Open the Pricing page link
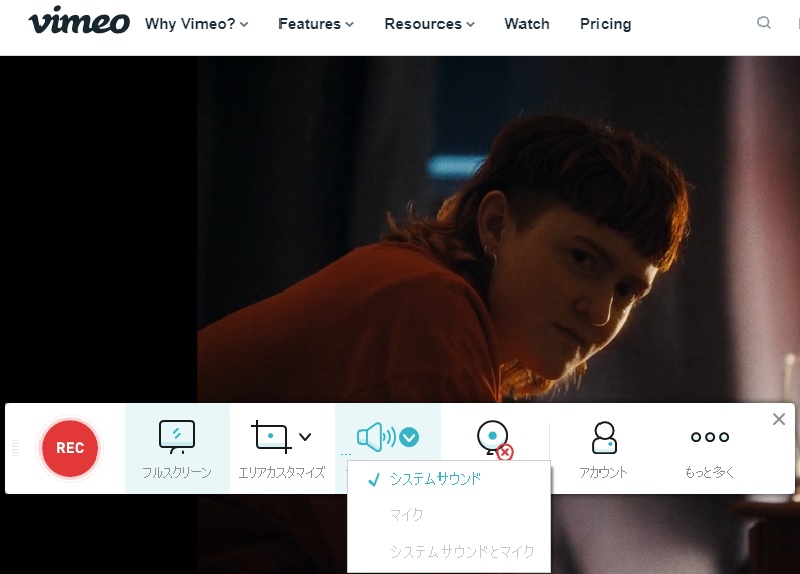 pos(605,24)
